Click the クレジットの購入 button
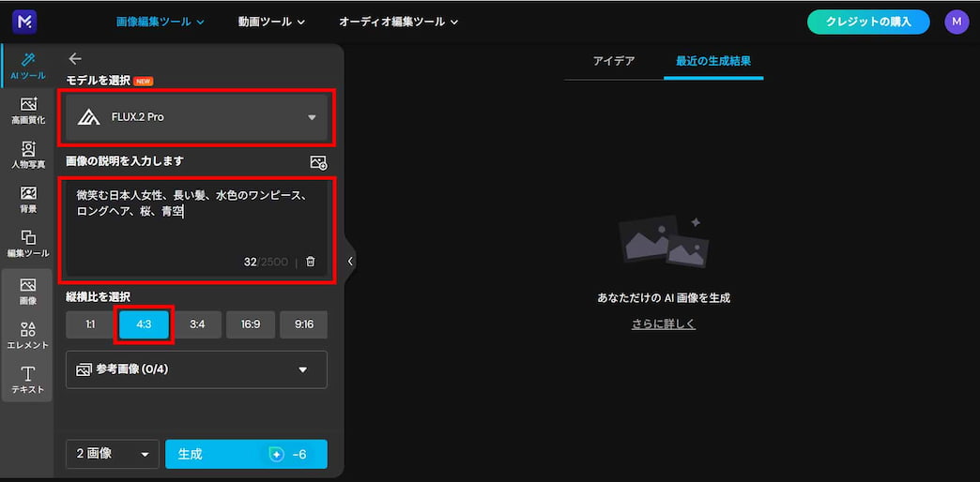980x482 pixels. pyautogui.click(x=868, y=22)
